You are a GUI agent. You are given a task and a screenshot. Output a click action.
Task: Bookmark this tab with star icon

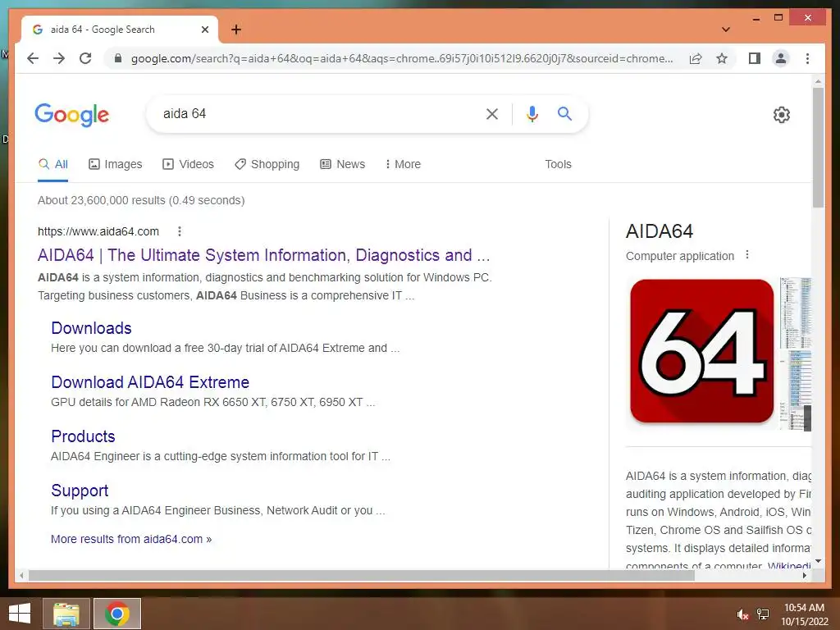[x=722, y=58]
